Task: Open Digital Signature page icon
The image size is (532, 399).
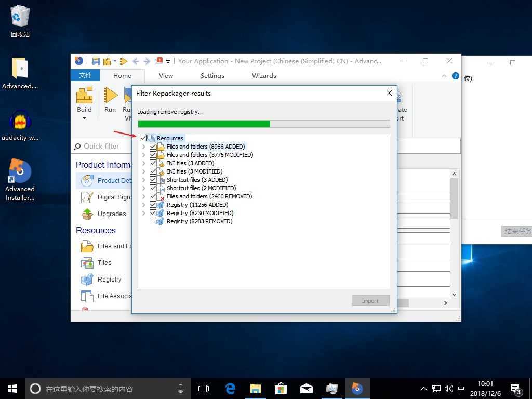Action: click(x=87, y=197)
